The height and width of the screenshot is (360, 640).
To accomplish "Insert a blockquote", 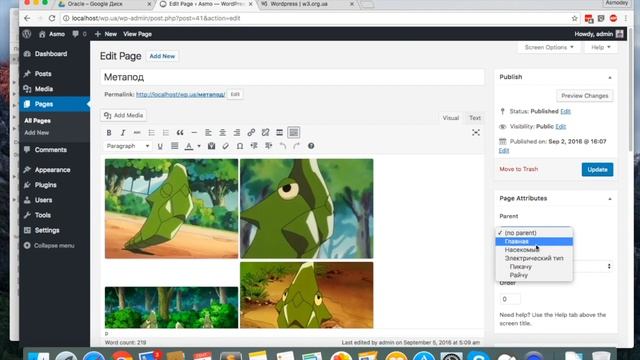I will coord(180,133).
